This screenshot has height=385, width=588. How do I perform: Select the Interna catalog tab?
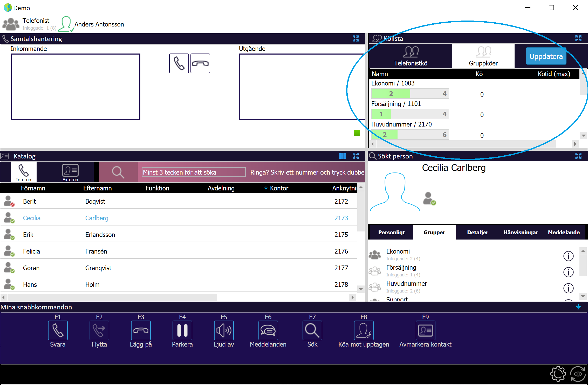[x=23, y=172]
